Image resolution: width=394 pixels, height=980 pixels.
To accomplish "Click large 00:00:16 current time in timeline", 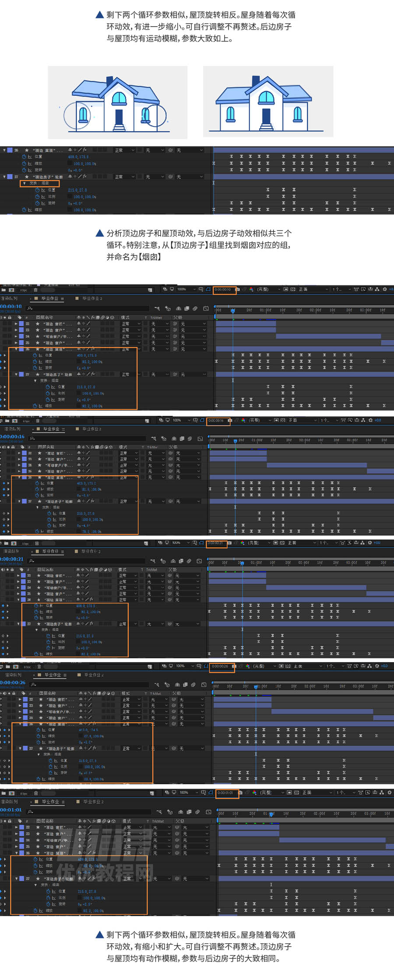I will click(x=12, y=436).
